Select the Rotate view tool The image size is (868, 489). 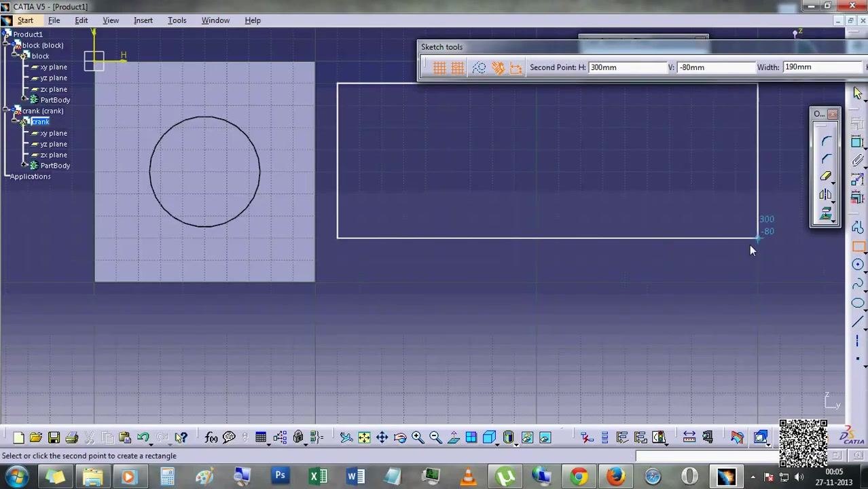point(400,437)
